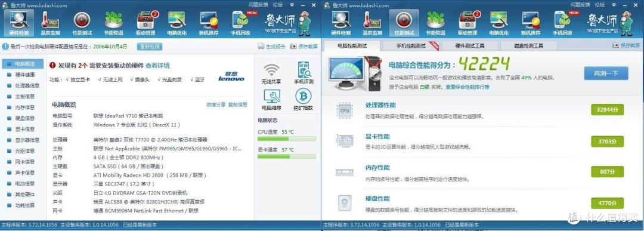Open 电脑优化 in the benchmark score window
This screenshot has height=231, width=644.
pos(499,23)
